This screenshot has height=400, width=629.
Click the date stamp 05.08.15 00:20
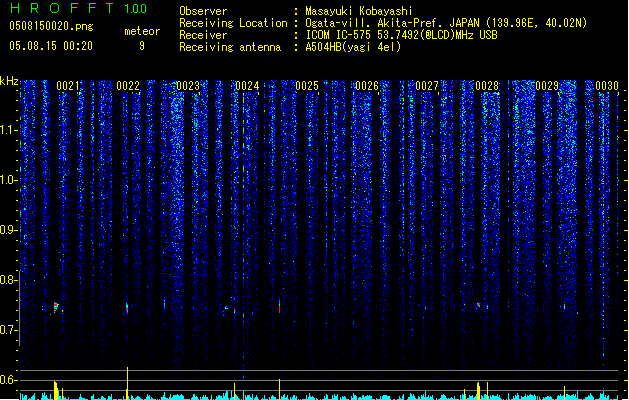51,46
